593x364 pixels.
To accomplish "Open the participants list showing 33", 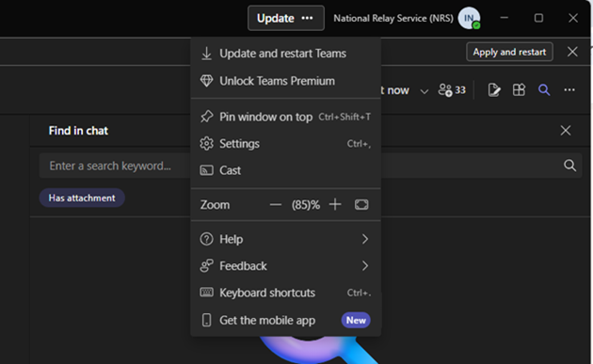I will click(x=452, y=90).
